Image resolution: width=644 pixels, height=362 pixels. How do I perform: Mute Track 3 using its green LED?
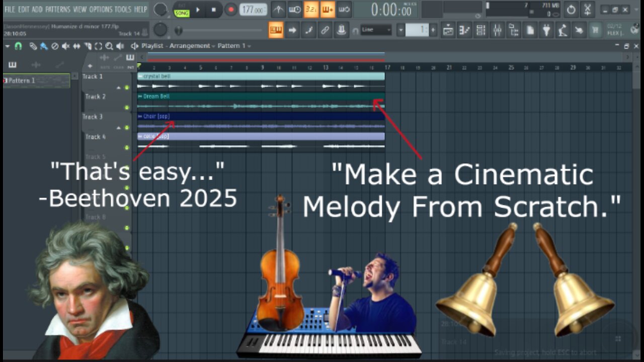tap(127, 128)
